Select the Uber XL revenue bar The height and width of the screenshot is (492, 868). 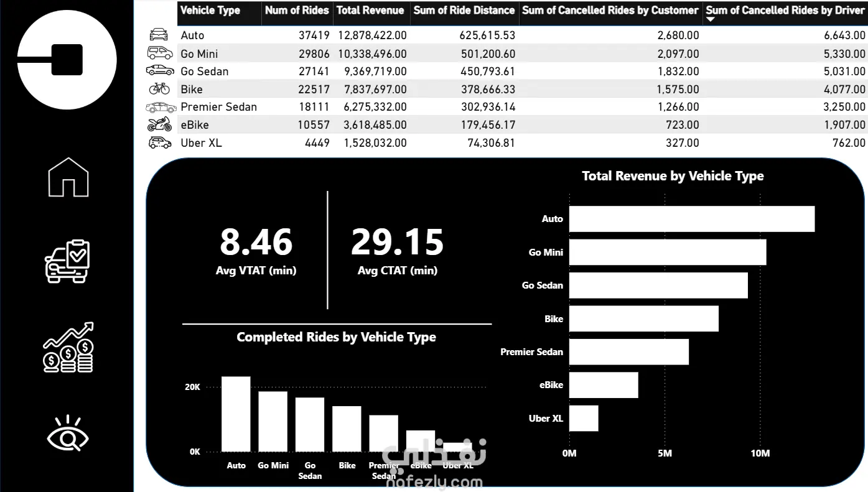584,418
